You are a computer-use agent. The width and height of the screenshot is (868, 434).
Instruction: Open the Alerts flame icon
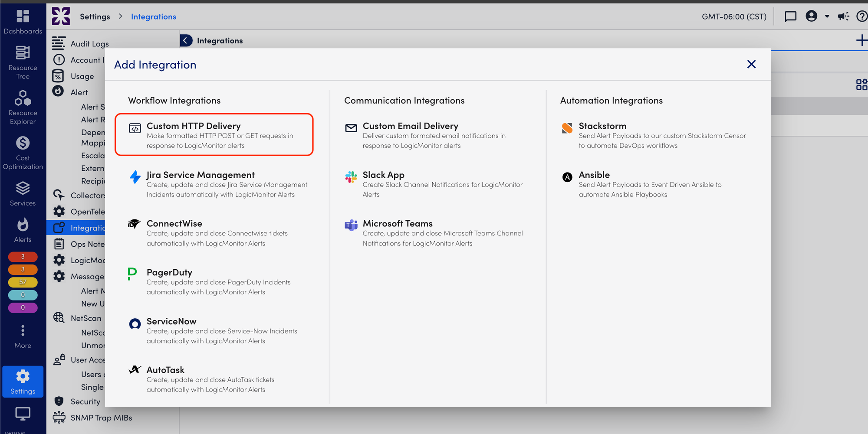point(23,230)
